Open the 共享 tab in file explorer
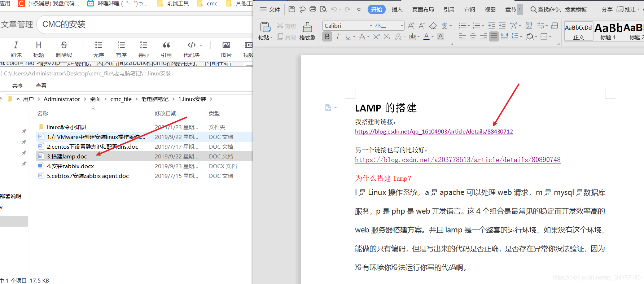The width and height of the screenshot is (644, 284). coord(18,86)
